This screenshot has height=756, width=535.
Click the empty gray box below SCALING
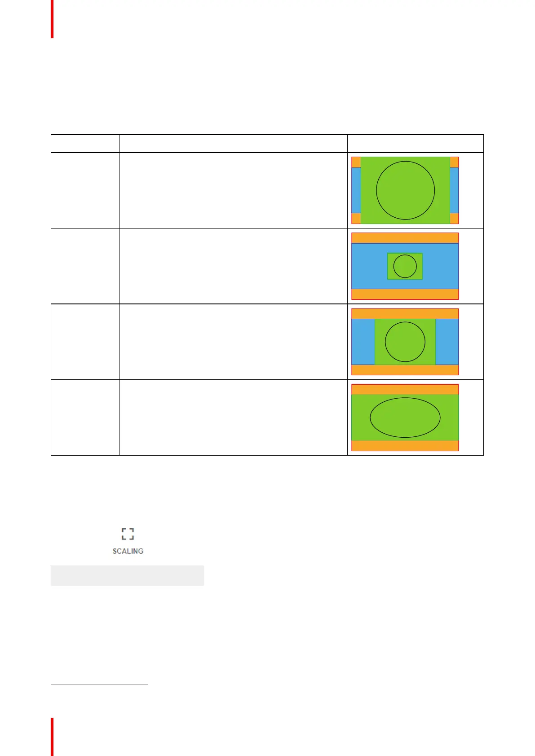click(x=127, y=576)
